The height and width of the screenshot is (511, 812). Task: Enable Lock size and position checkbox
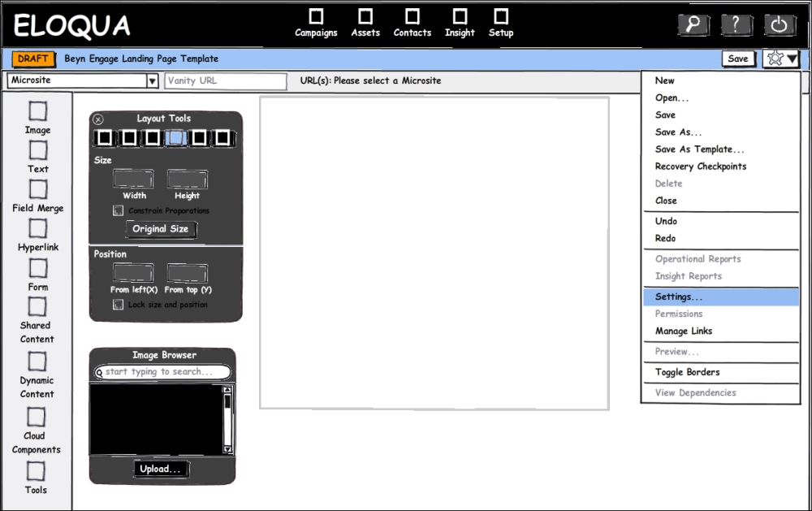pos(118,305)
